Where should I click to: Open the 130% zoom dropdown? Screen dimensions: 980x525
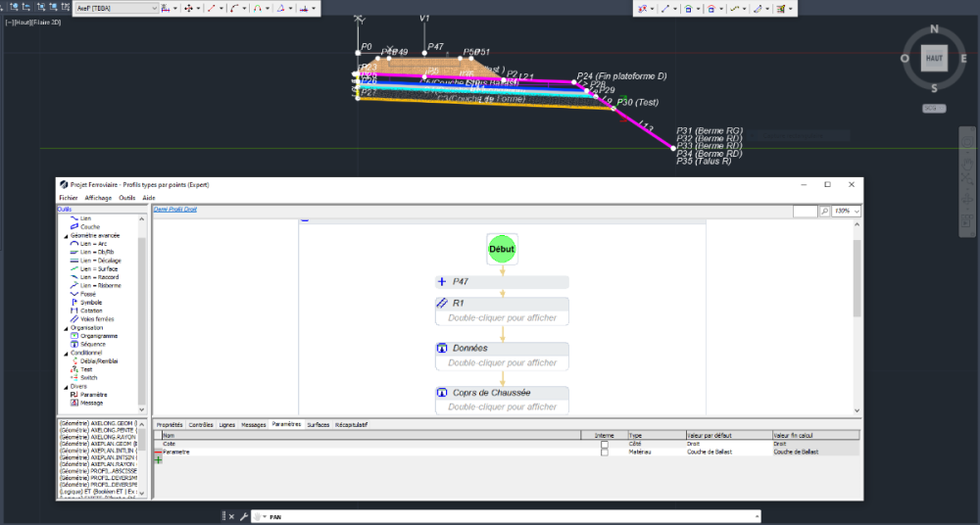point(847,212)
